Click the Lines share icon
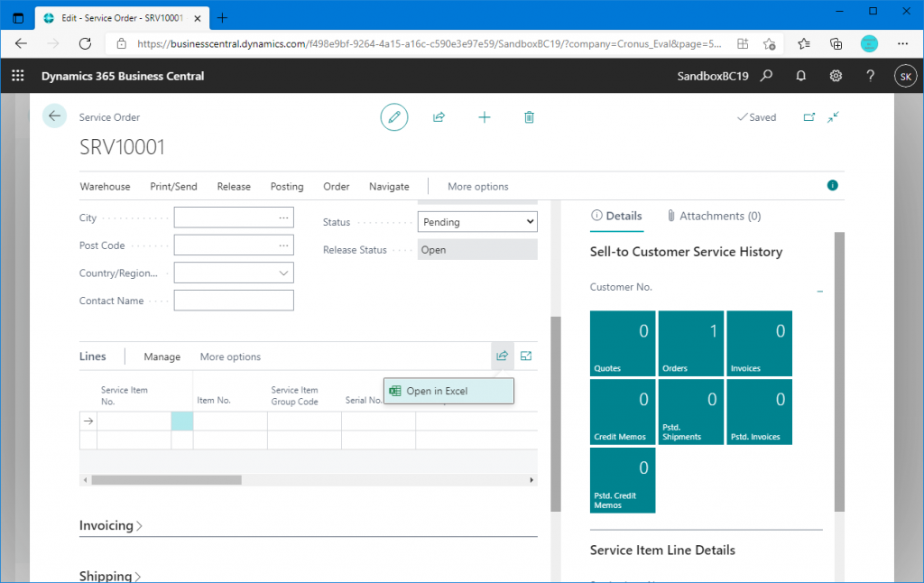The height and width of the screenshot is (583, 924). (502, 356)
